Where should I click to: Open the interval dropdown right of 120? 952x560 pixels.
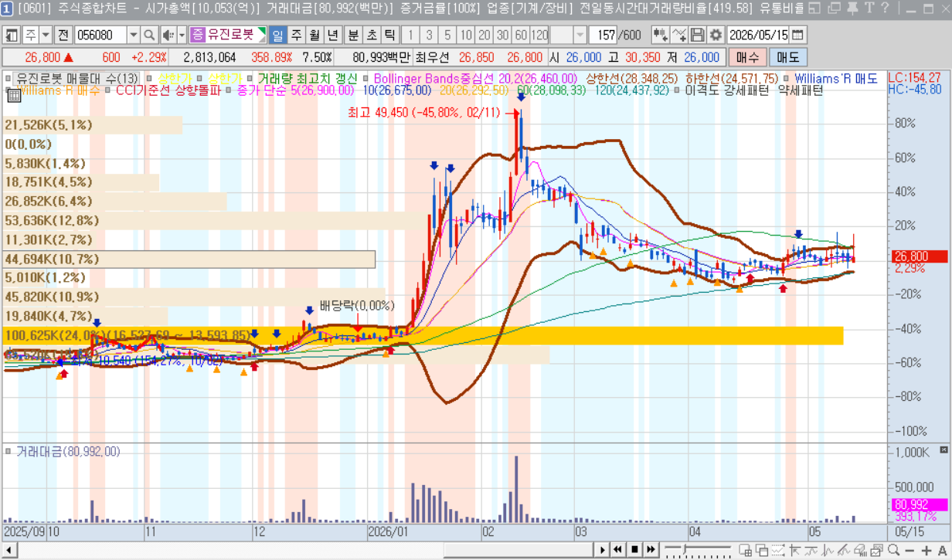point(580,36)
